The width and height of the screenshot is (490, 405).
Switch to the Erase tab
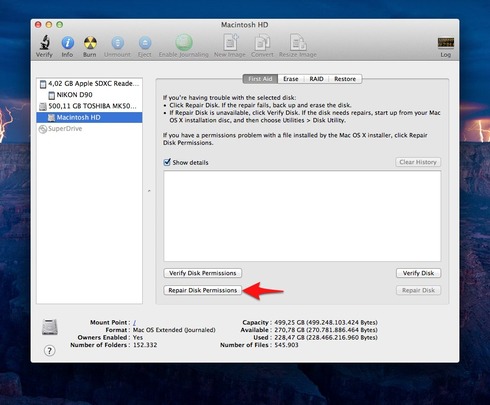[291, 79]
